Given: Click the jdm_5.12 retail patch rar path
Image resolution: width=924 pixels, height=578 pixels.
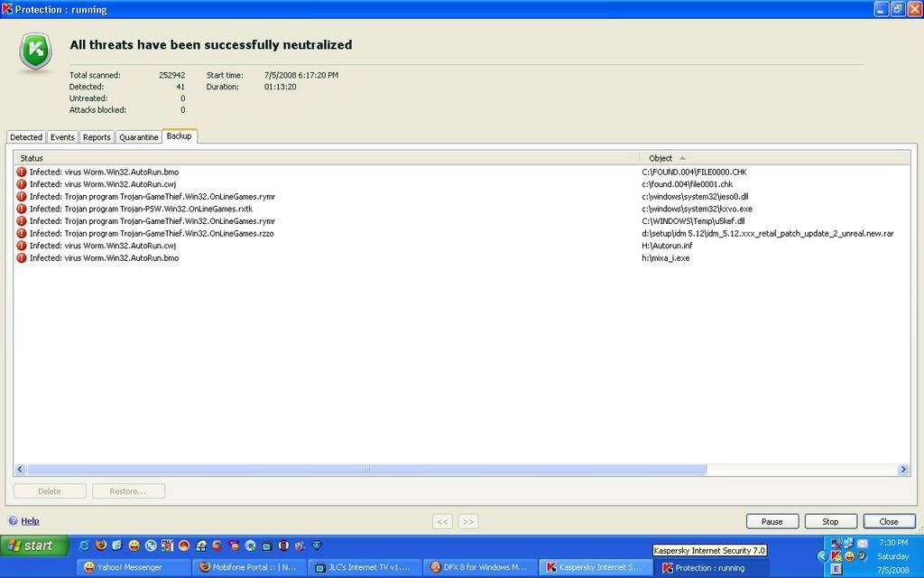Looking at the screenshot, I should (767, 234).
